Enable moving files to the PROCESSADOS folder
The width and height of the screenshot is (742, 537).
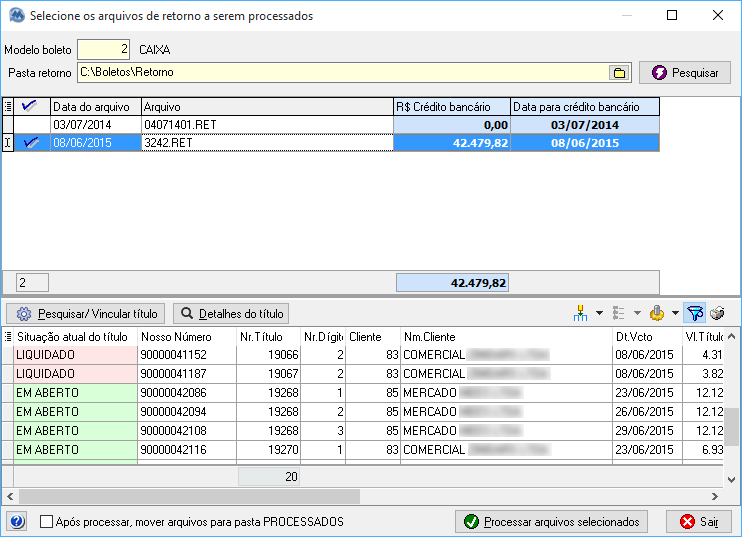[x=46, y=522]
